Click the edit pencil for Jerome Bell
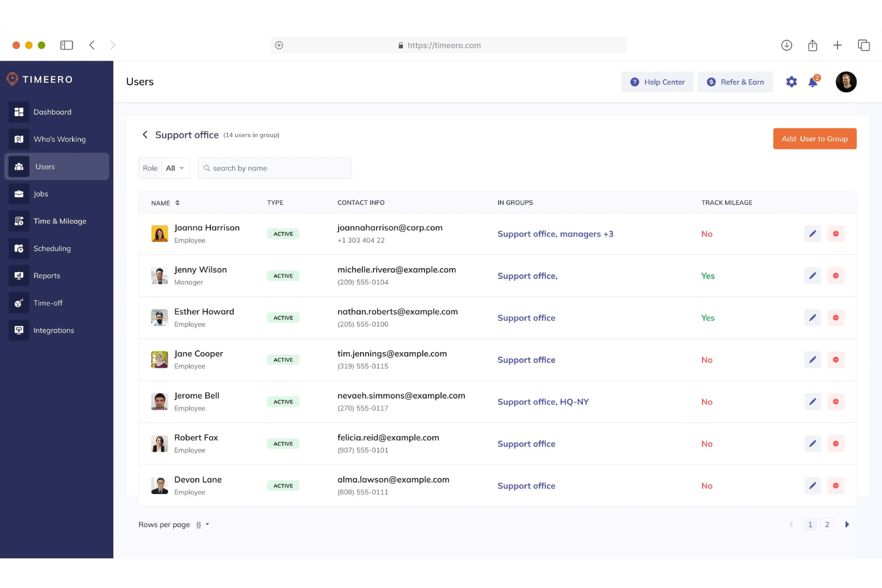This screenshot has height=588, width=882. [812, 402]
